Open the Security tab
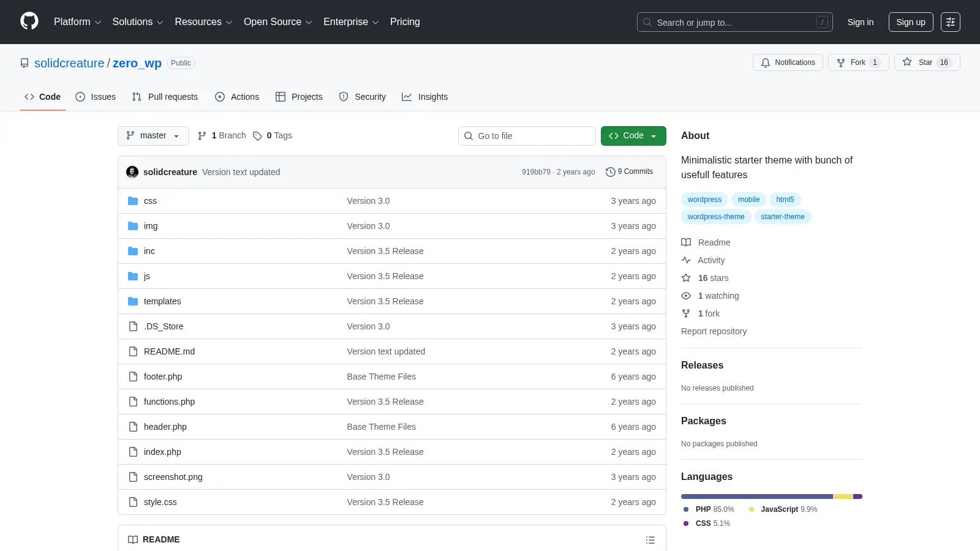980x551 pixels. 363,97
